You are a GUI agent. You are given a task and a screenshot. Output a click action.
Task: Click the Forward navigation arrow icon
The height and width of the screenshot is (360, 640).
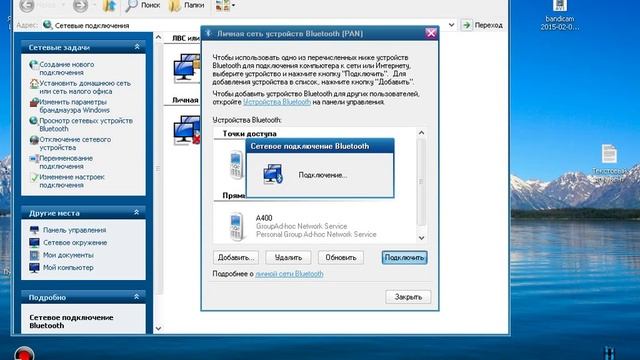pyautogui.click(x=80, y=5)
